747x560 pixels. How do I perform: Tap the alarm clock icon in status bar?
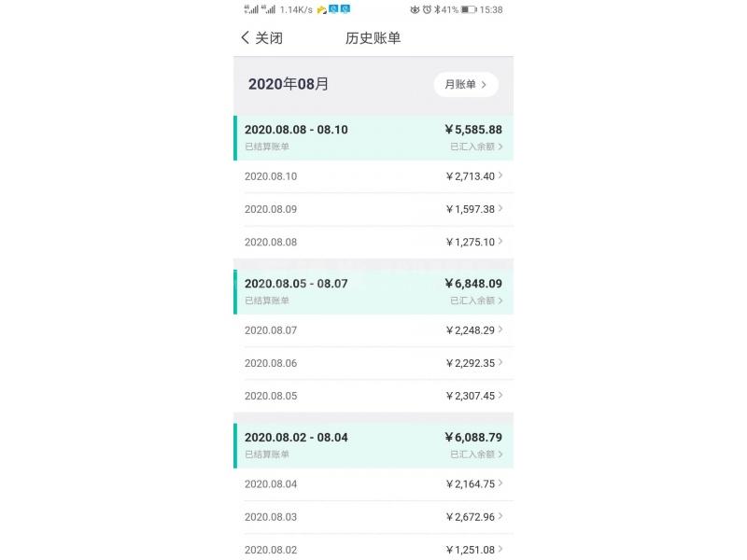click(427, 9)
